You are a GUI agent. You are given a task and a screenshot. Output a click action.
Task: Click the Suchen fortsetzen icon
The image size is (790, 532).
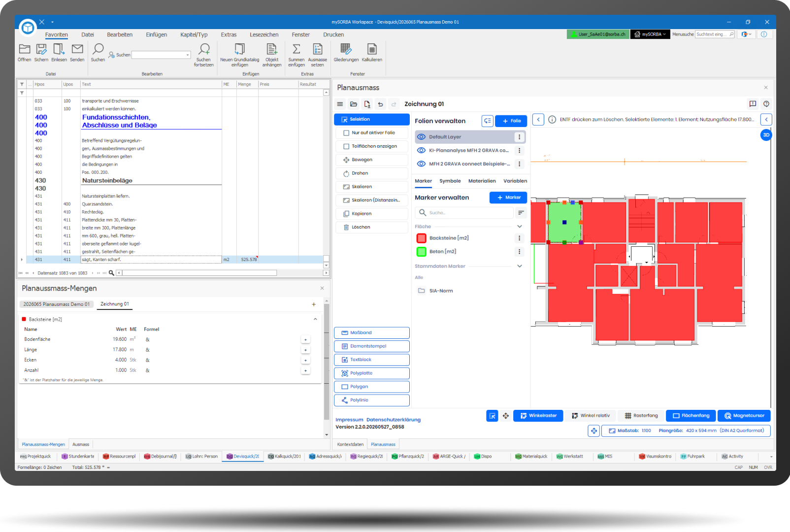204,49
